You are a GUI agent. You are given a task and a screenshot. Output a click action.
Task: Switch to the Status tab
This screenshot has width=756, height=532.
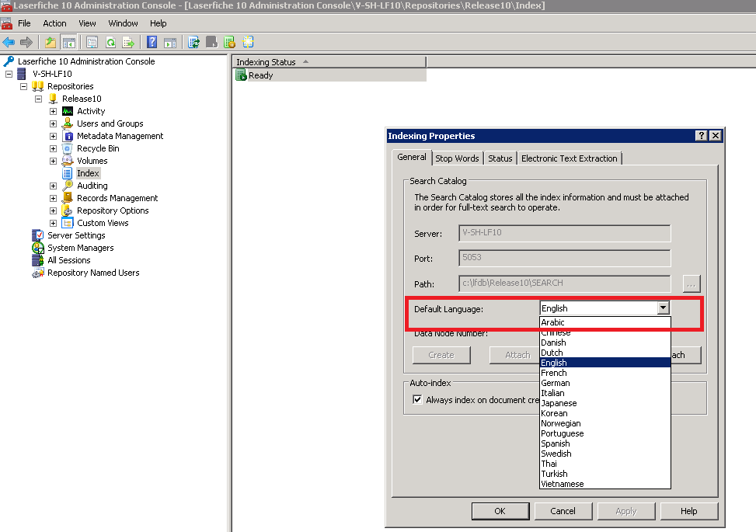500,158
